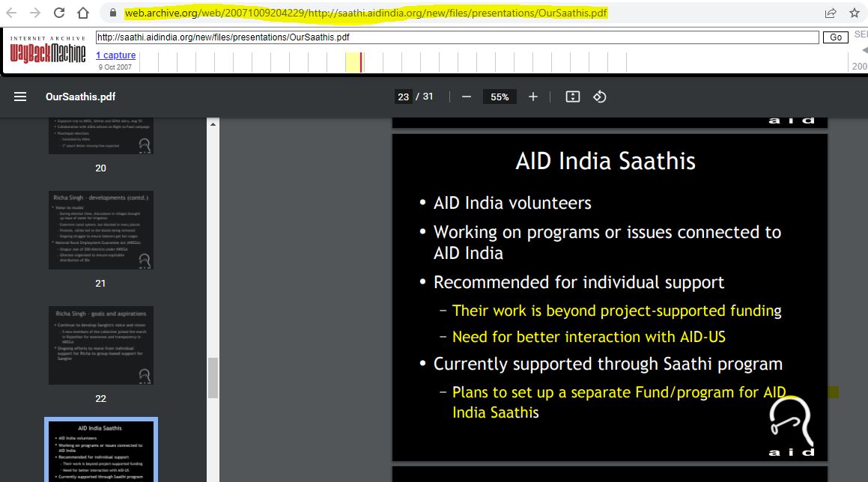This screenshot has height=482, width=868.
Task: Click the text AID India volunteers
Action: pyautogui.click(x=512, y=203)
